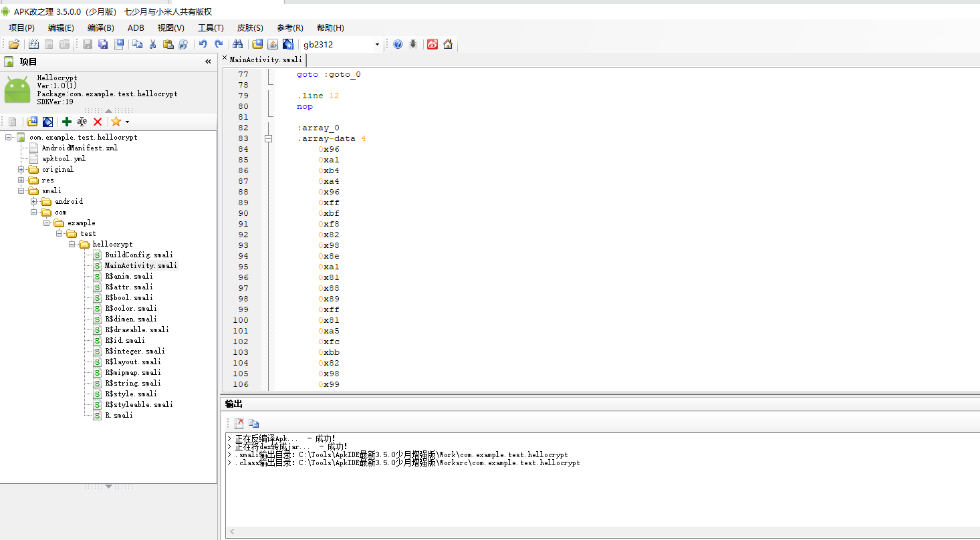This screenshot has width=980, height=540.
Task: Open the ADB menu
Action: click(x=136, y=27)
